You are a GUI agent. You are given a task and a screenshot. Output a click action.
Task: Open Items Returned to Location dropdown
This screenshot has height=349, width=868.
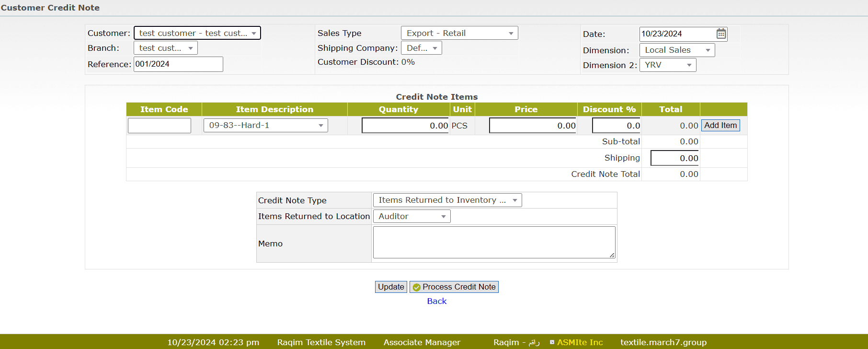point(411,216)
